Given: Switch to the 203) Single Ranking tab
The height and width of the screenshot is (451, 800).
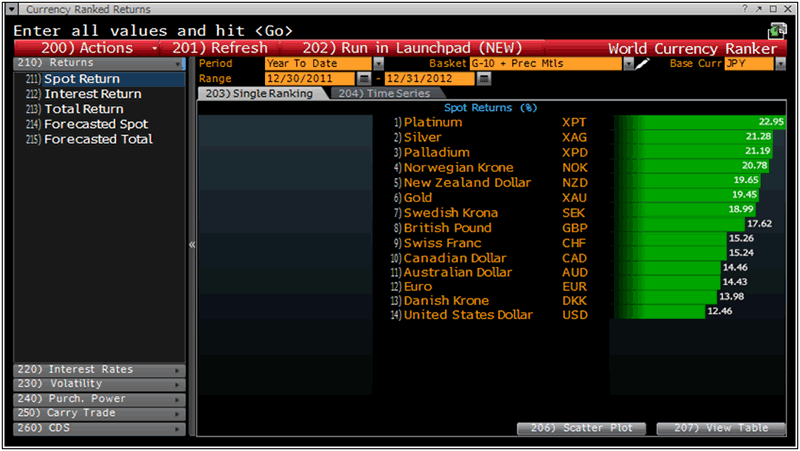Looking at the screenshot, I should click(260, 93).
